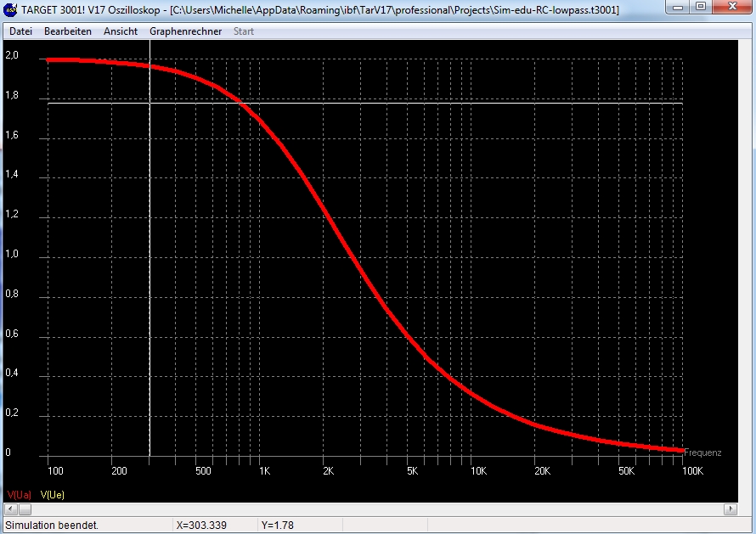Screen dimensions: 756x534
Task: Click the Y=1.78 status bar field
Action: click(279, 526)
